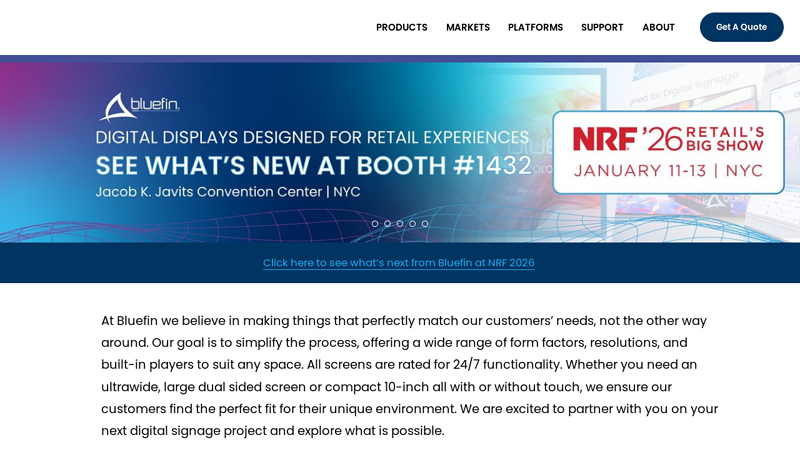The width and height of the screenshot is (800, 450).
Task: Click the Bluefin logo in the banner
Action: click(139, 106)
